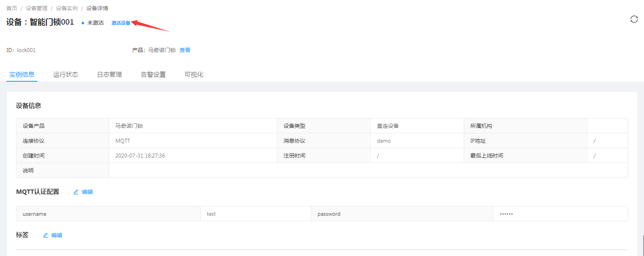This screenshot has width=644, height=256.
Task: Open product details with 查看 link
Action: (x=185, y=50)
